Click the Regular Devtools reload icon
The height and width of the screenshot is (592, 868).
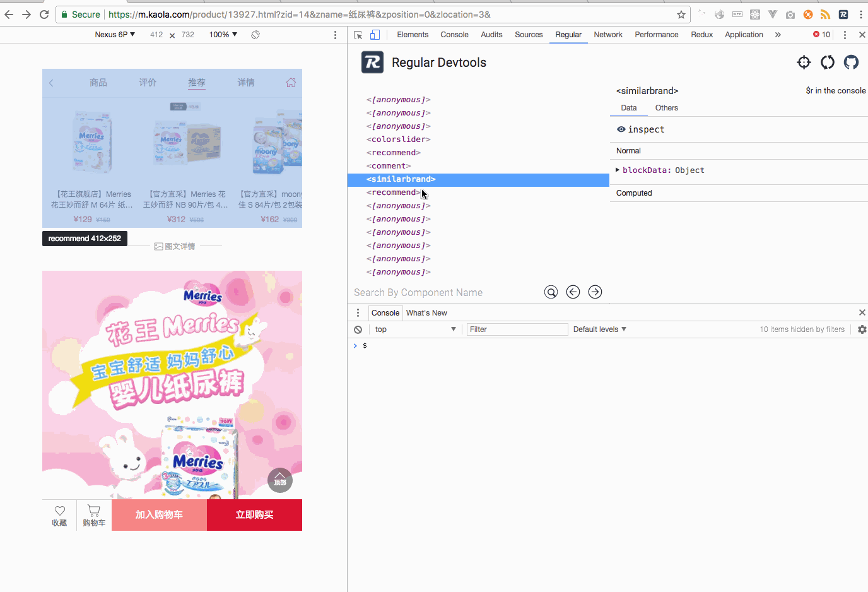point(828,62)
